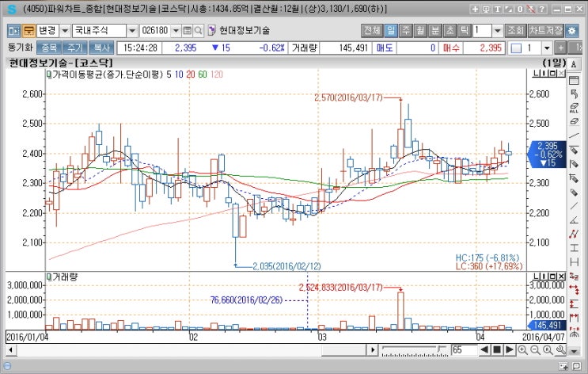Select the red double-arrow cross tool
The height and width of the screenshot is (374, 588).
pyautogui.click(x=574, y=290)
